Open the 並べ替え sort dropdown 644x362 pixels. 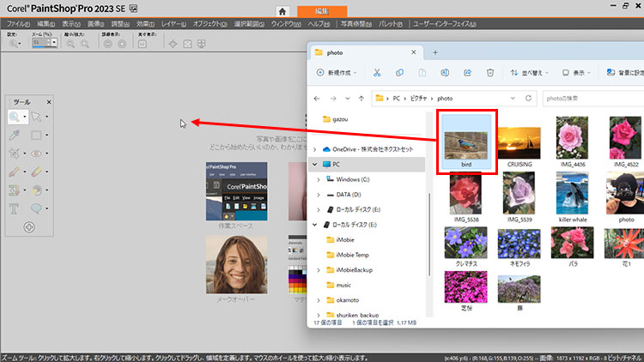point(527,73)
